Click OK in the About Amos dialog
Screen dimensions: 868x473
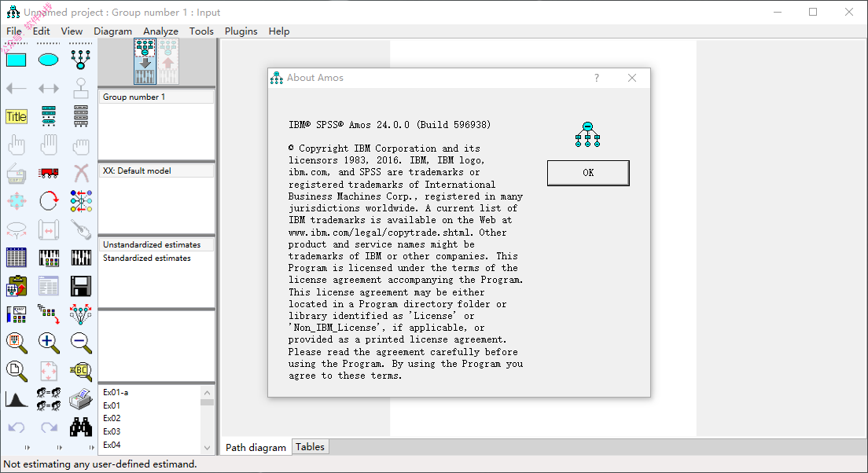588,173
